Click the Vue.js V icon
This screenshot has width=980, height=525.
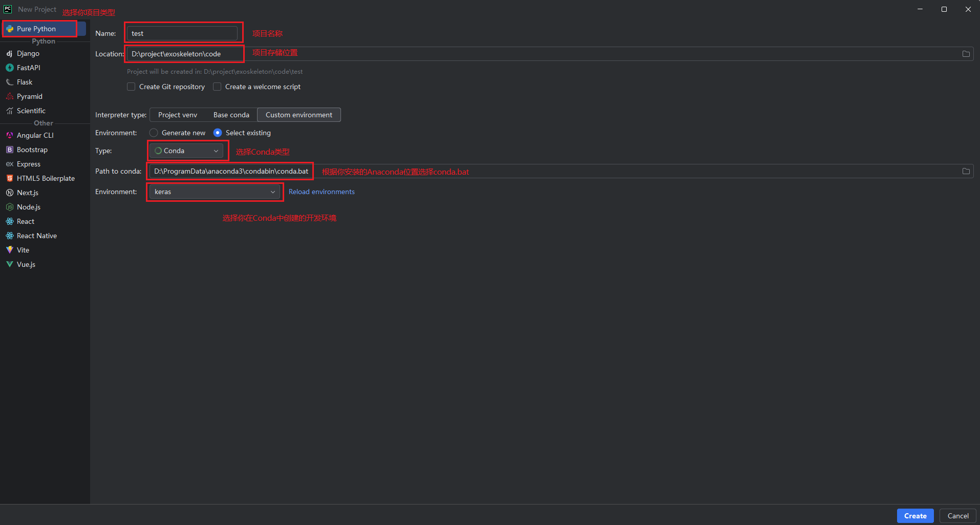tap(10, 264)
